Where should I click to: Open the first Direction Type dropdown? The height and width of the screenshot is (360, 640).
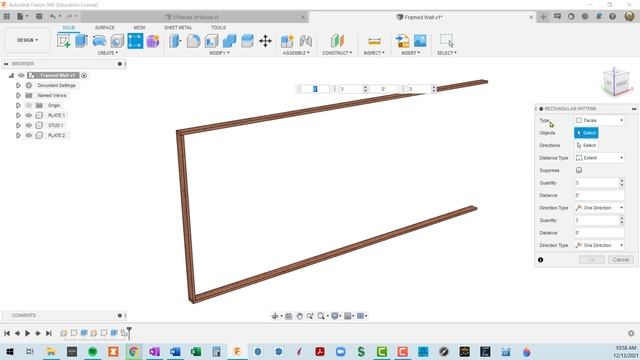(599, 208)
